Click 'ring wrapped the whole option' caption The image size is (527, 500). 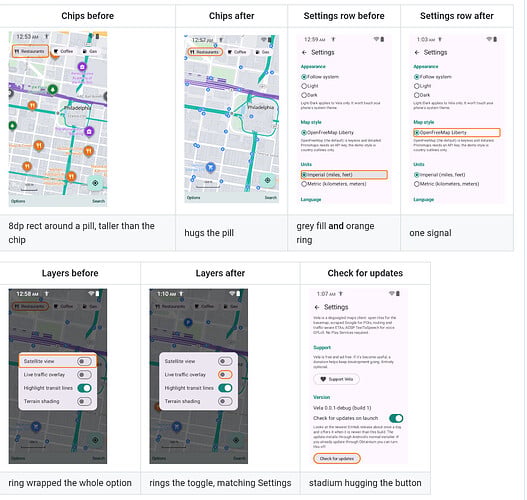click(x=70, y=483)
